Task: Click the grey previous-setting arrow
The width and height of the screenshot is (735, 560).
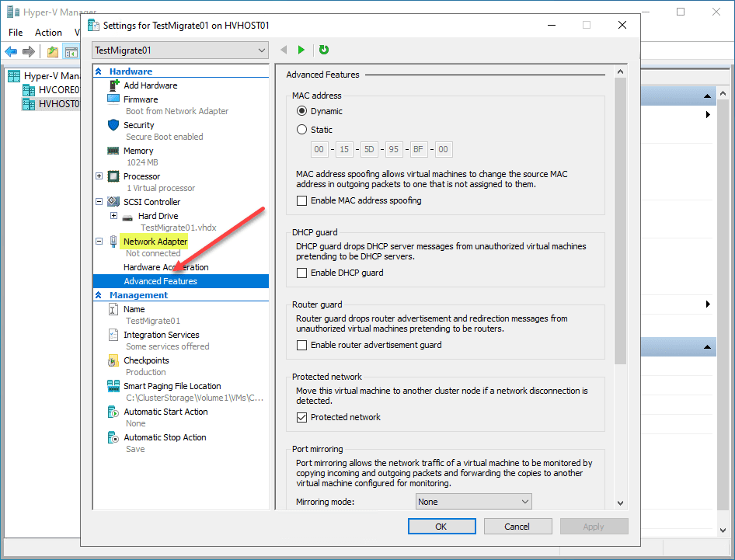Action: click(x=284, y=50)
